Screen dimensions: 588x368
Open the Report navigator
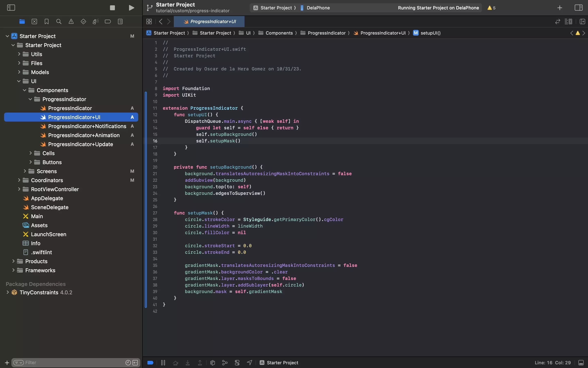point(120,22)
